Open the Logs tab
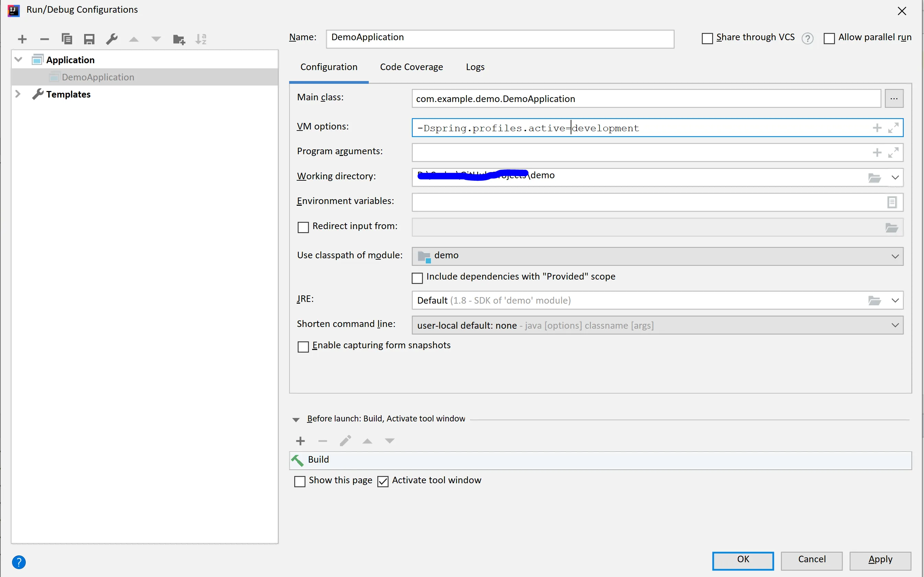The image size is (924, 577). click(475, 67)
